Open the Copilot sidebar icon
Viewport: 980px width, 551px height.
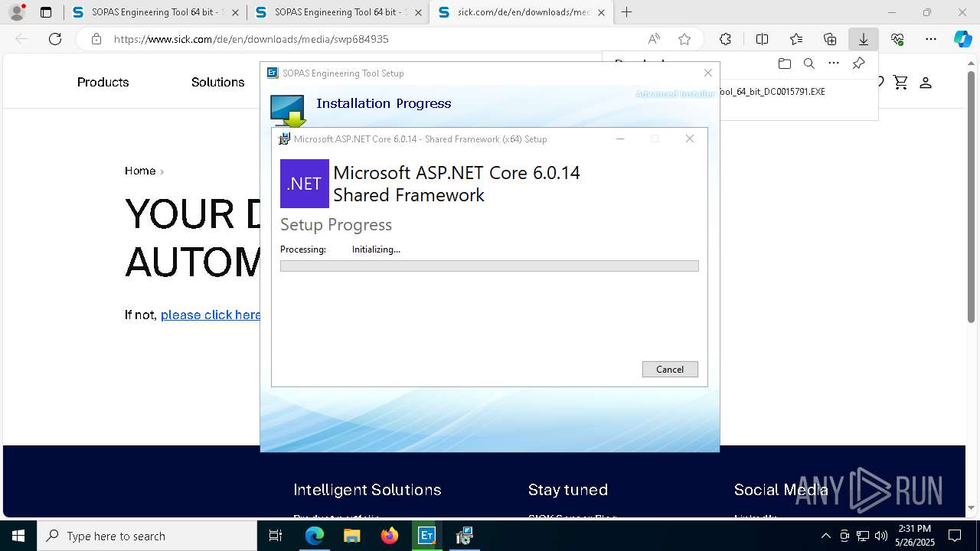(x=962, y=39)
